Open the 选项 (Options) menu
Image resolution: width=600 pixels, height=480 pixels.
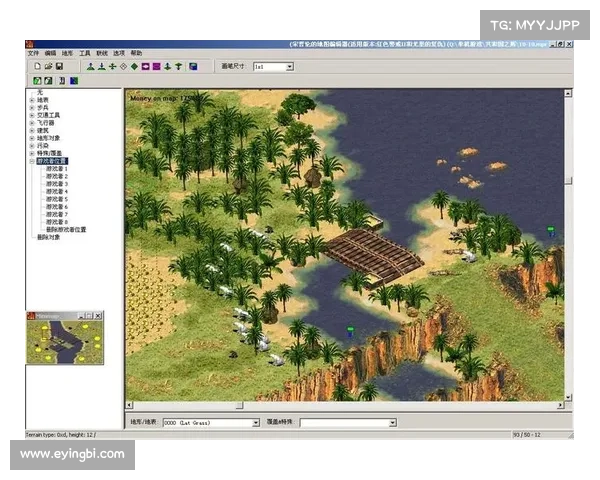click(119, 53)
